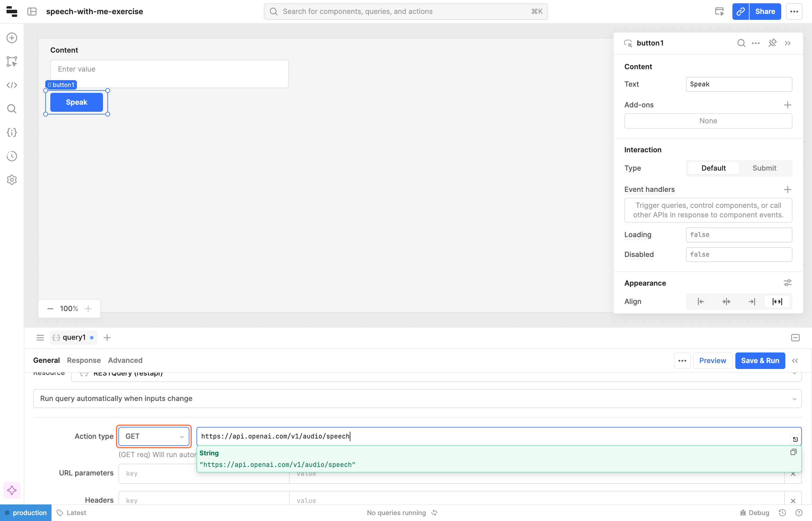The width and height of the screenshot is (812, 521).
Task: Click the AI sparkle icon at bottom left
Action: tap(12, 490)
